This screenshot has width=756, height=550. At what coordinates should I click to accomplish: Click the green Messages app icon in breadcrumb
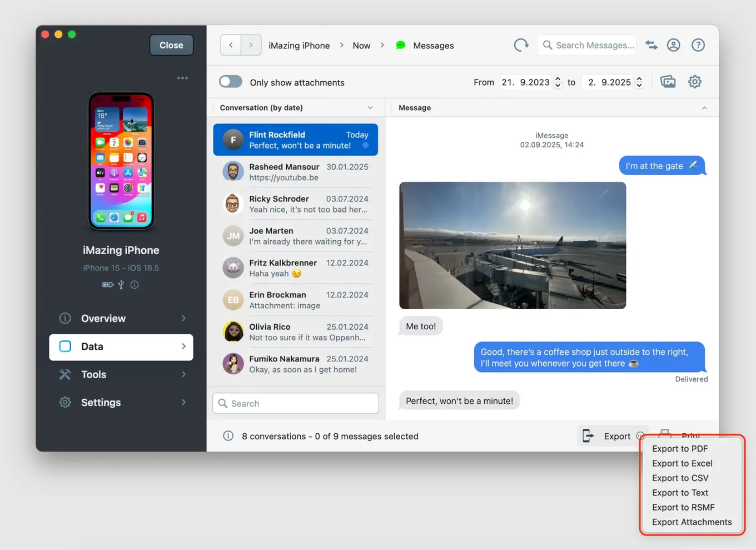click(x=400, y=45)
